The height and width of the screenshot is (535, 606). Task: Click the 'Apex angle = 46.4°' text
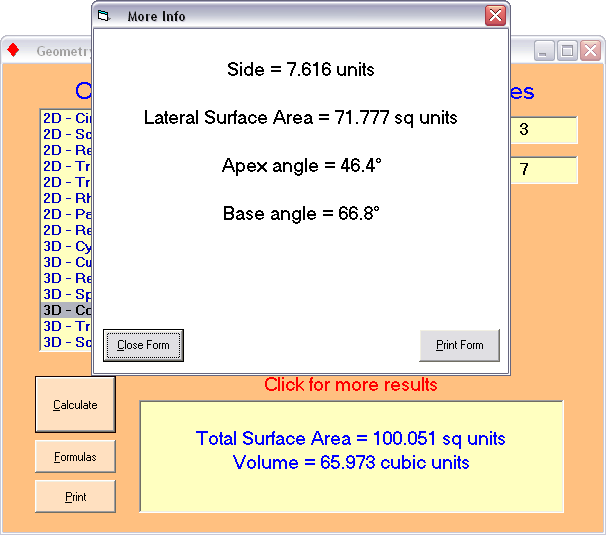click(301, 166)
